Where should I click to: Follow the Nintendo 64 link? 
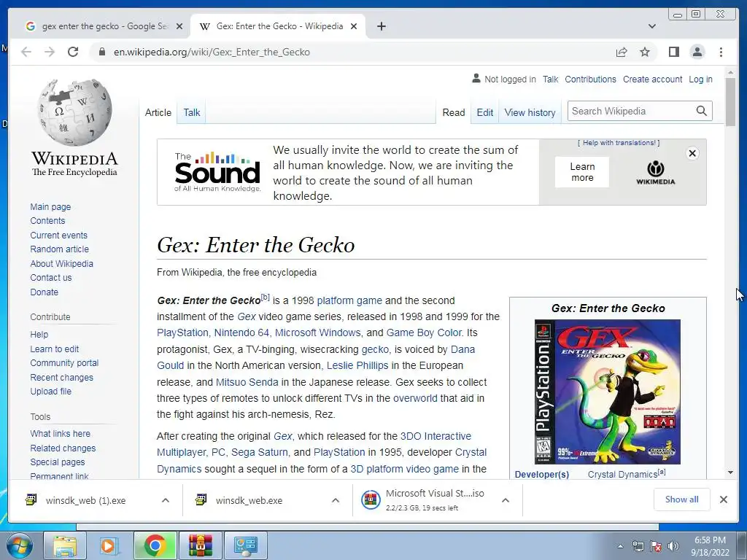pos(241,332)
